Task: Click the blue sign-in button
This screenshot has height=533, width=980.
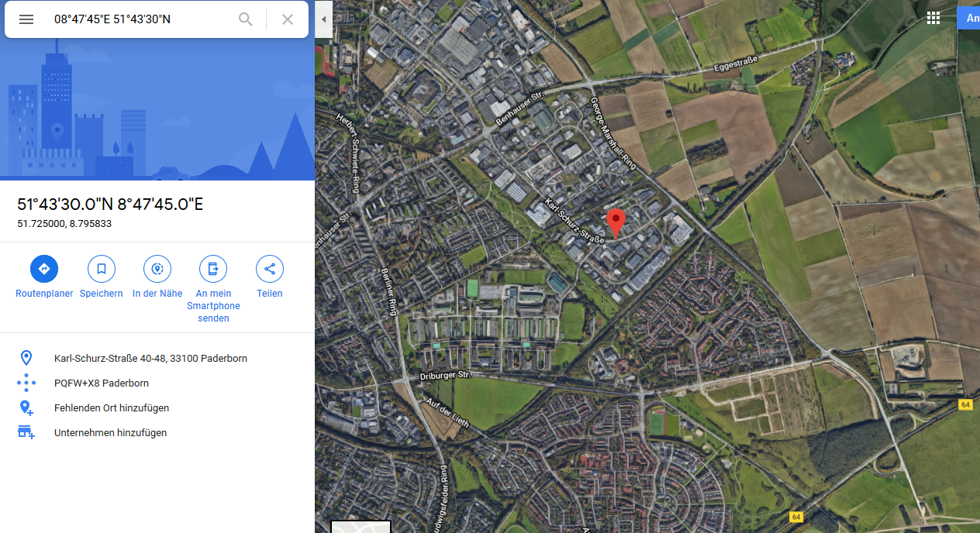Action: 968,19
